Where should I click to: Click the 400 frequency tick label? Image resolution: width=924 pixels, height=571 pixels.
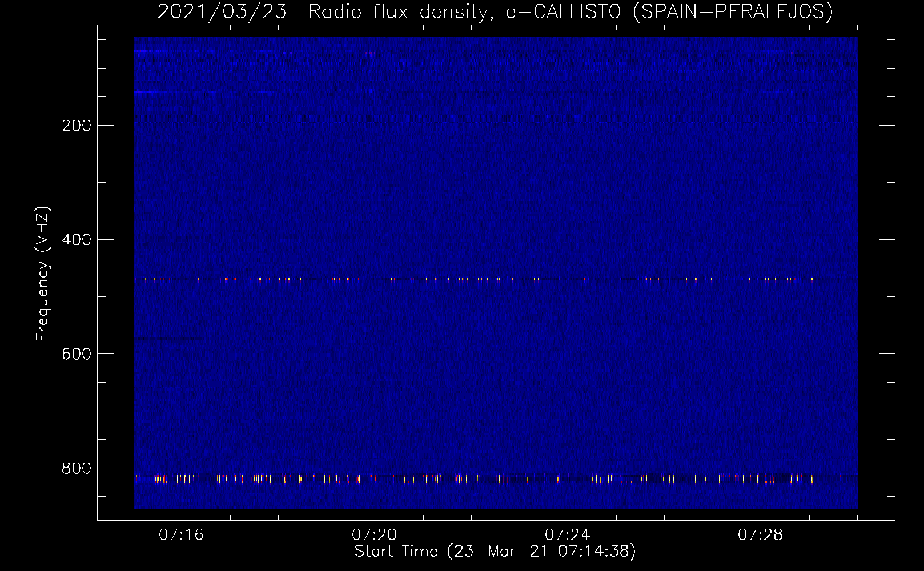77,240
